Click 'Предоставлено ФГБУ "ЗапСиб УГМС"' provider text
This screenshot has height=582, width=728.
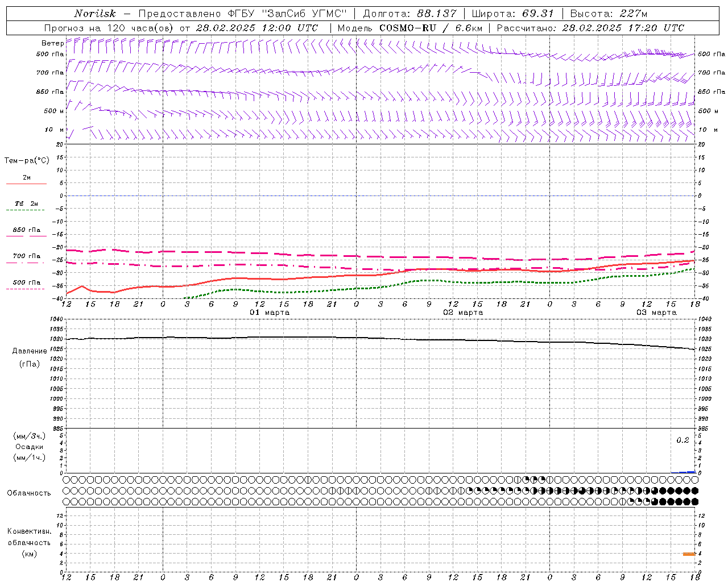click(x=243, y=14)
